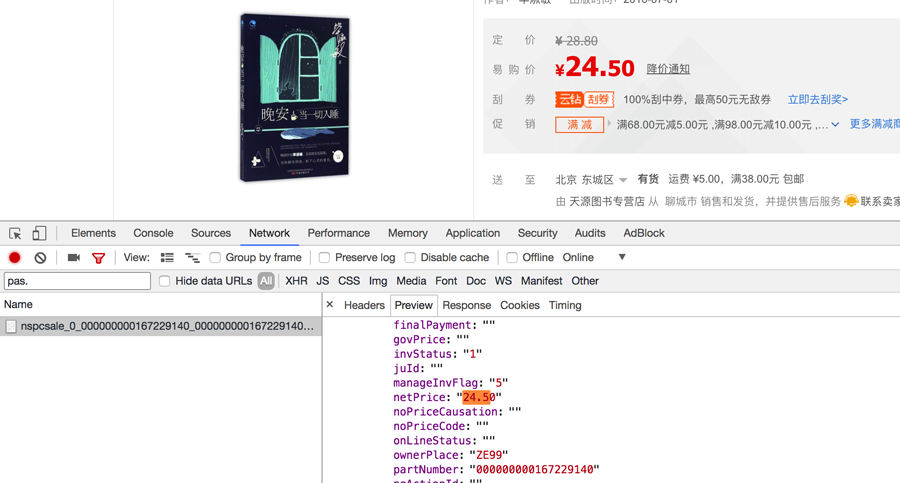Open the Memory tab
Screen dimensions: 900x483
coord(408,233)
